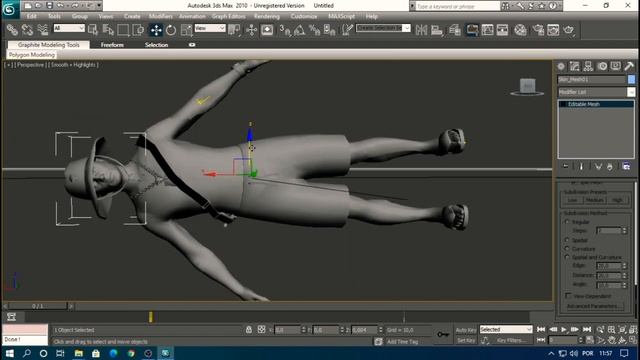Screen dimensions: 640x360
Task: Click the High subdivision preset button
Action: pos(617,200)
